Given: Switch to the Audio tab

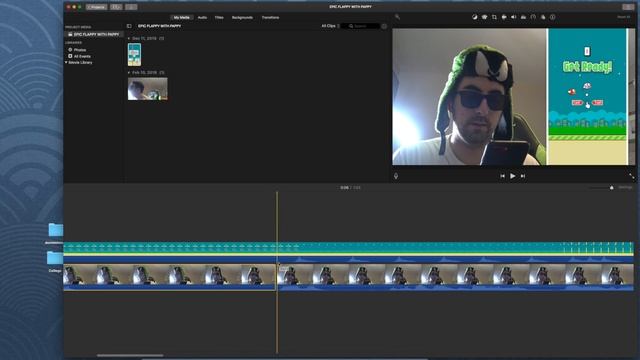Looking at the screenshot, I should 202,18.
